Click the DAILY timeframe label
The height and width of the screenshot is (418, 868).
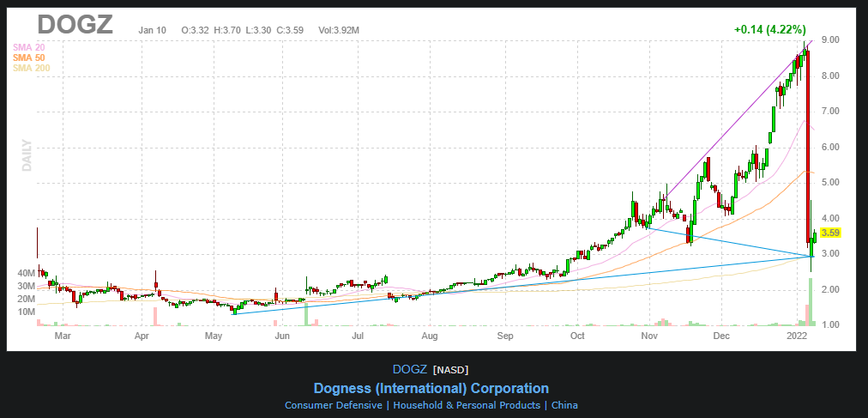[27, 155]
